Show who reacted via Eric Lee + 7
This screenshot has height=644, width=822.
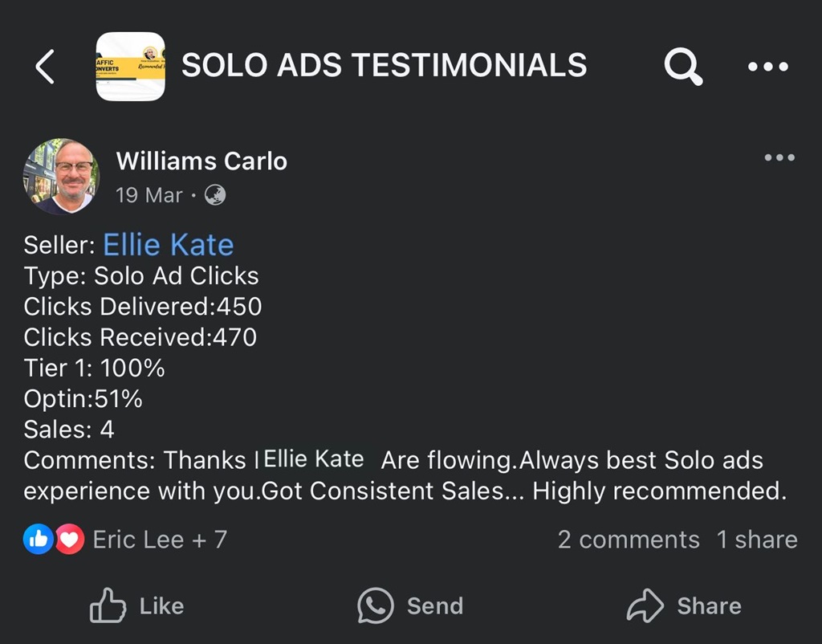pyautogui.click(x=160, y=540)
